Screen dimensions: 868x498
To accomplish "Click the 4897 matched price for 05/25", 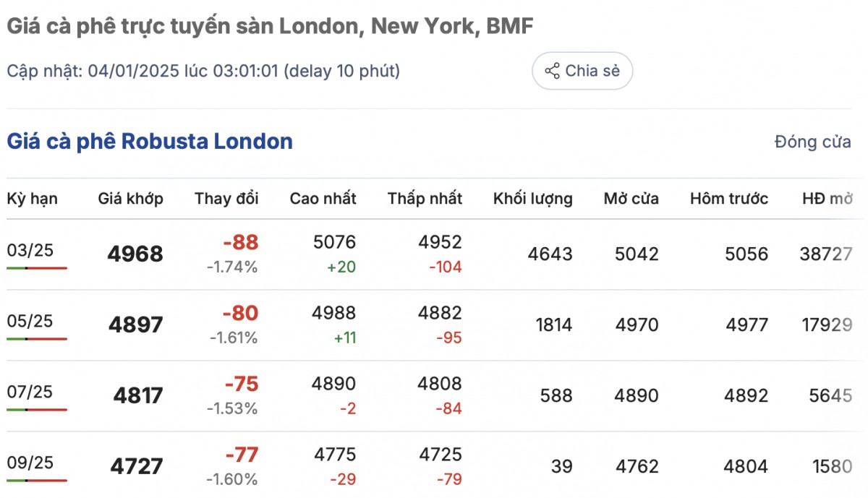I will coord(136,325).
